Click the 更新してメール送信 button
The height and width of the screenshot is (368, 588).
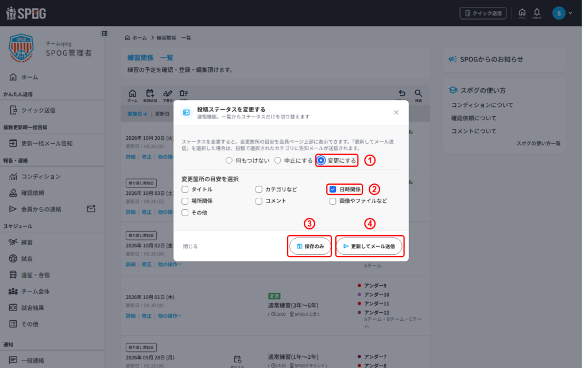click(x=369, y=246)
